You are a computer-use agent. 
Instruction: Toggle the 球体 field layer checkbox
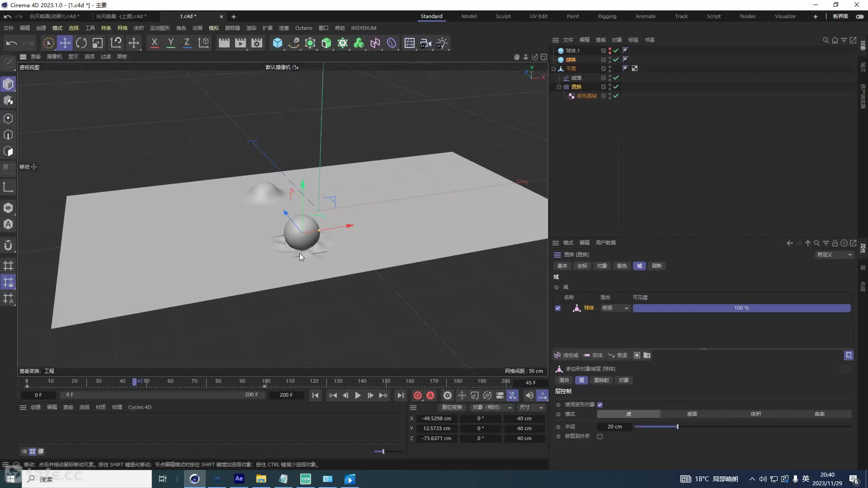[x=558, y=308]
